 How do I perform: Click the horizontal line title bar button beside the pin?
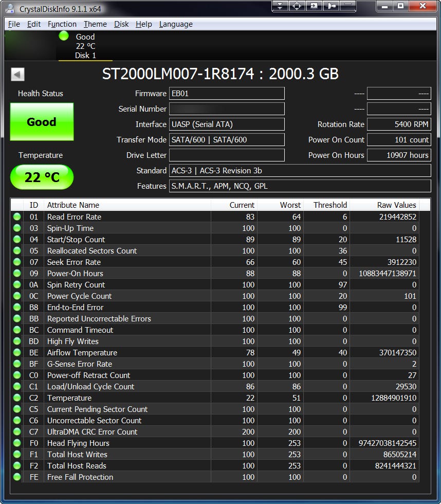348,6
